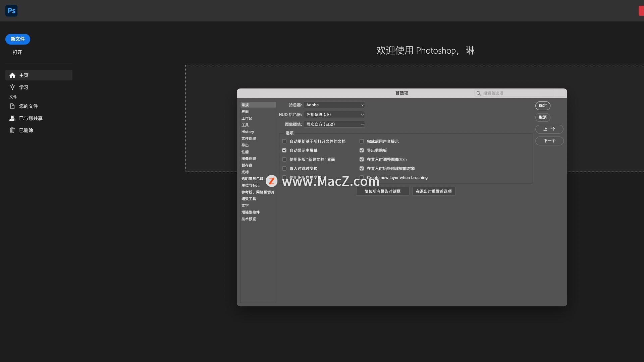Viewport: 644px width, 362px height.
Task: Click the trash icon beside 已删除
Action: (x=12, y=130)
